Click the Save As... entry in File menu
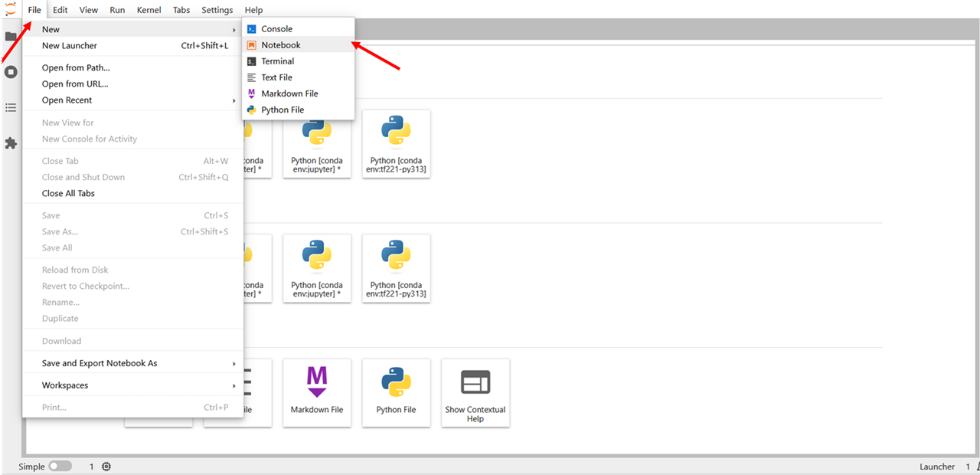Screen dimensions: 980x475 [133, 232]
